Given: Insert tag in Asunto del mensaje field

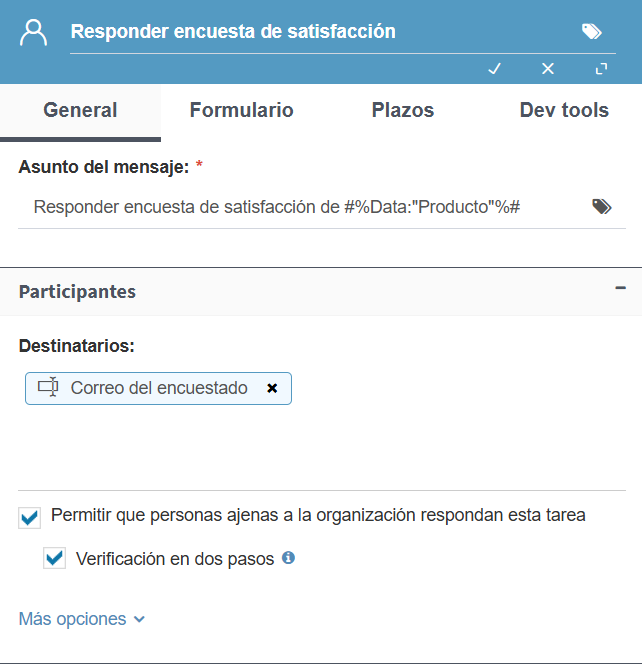Looking at the screenshot, I should coord(601,207).
